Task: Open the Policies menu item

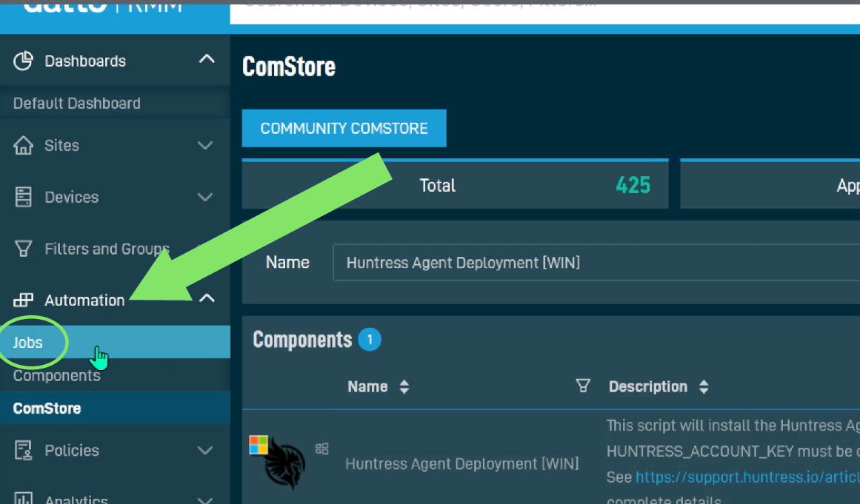Action: click(72, 450)
